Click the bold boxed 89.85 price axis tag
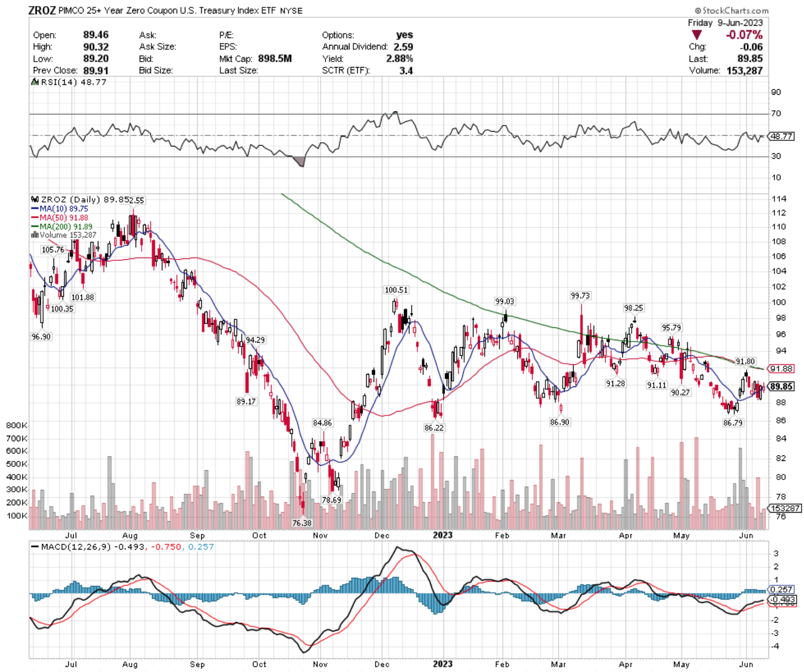This screenshot has height=672, width=804. click(781, 386)
